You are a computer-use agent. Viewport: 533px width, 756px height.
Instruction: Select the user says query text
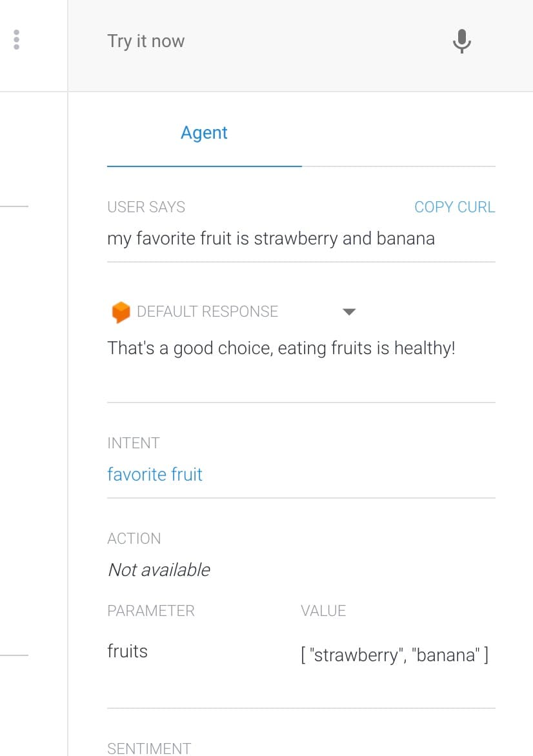coord(271,239)
